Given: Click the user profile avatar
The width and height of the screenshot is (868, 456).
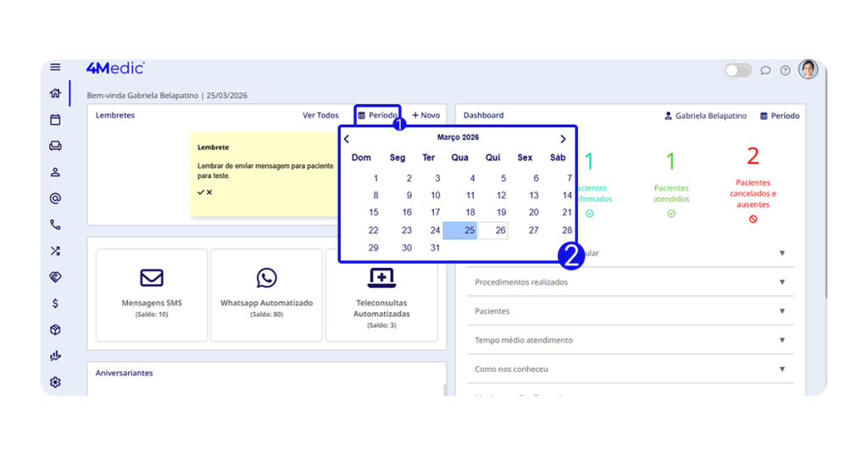Looking at the screenshot, I should click(x=808, y=70).
